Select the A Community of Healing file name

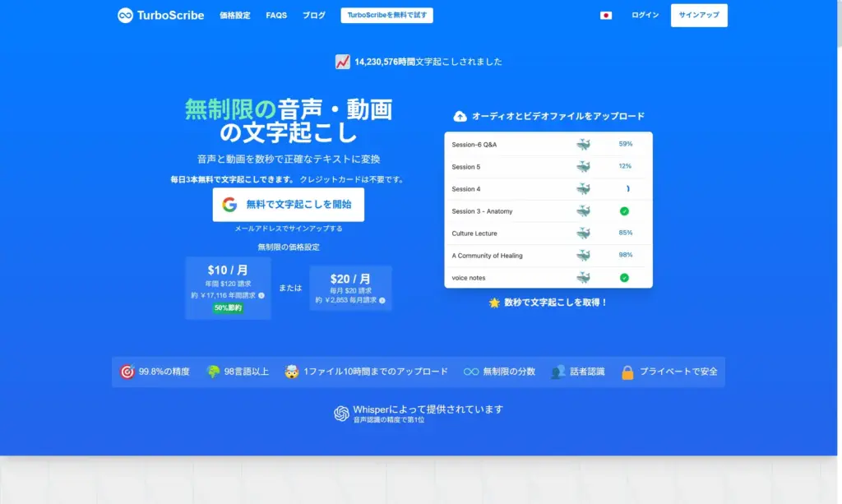(487, 256)
